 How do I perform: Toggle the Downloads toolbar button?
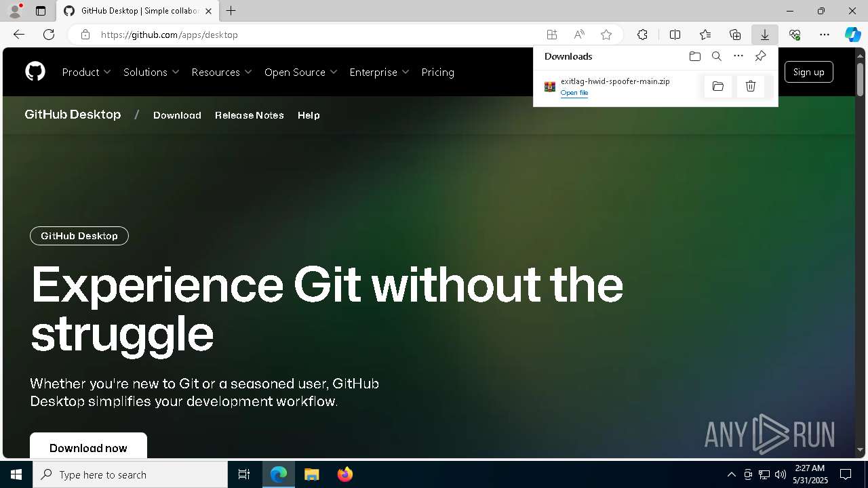[x=765, y=35]
